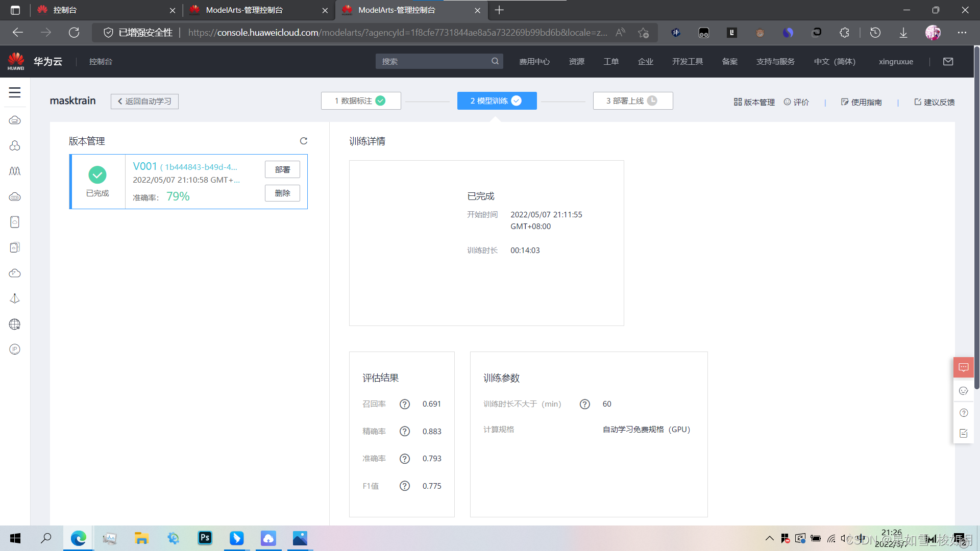Viewport: 980px width, 551px height.
Task: Click the question mark help widget on right
Action: point(964,413)
